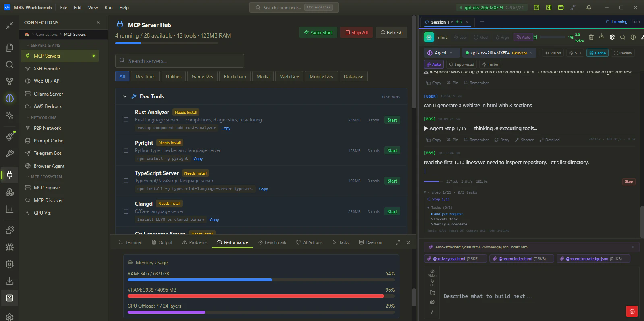Viewport: 644px width, 321px height.
Task: Click the folder search icon beside chat input
Action: click(x=432, y=293)
